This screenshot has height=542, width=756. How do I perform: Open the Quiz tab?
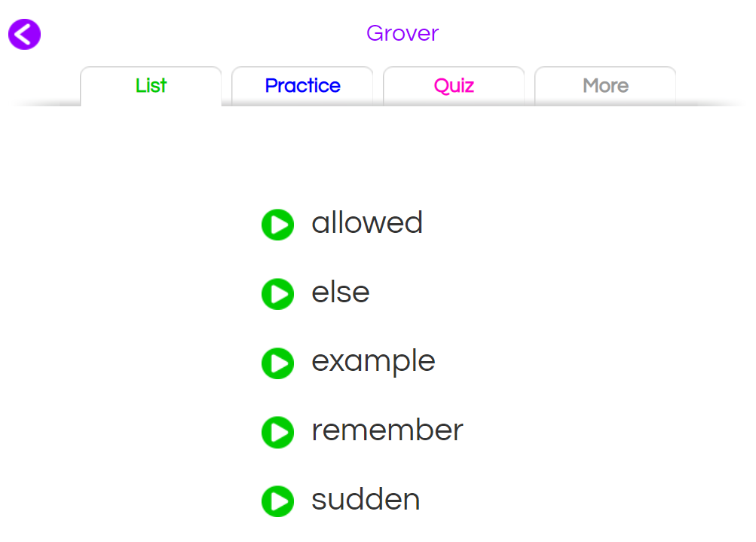(x=454, y=86)
